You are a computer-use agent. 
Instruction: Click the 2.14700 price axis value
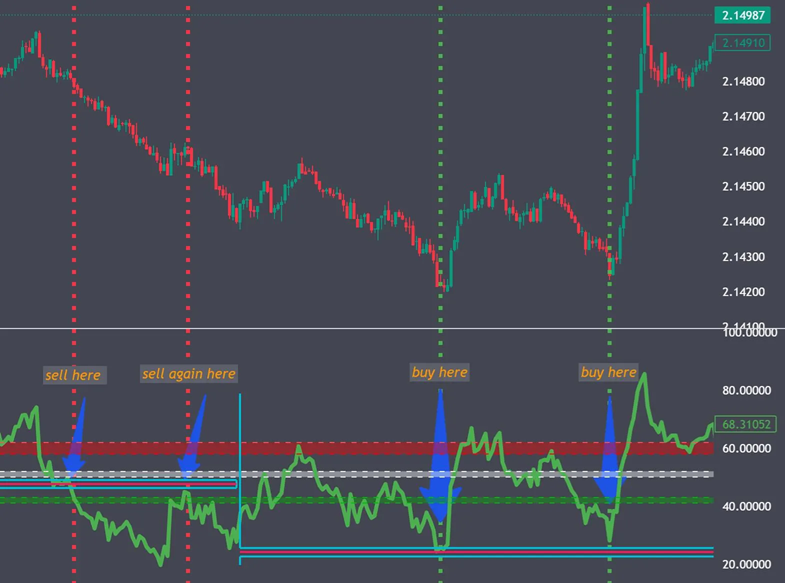pos(743,117)
